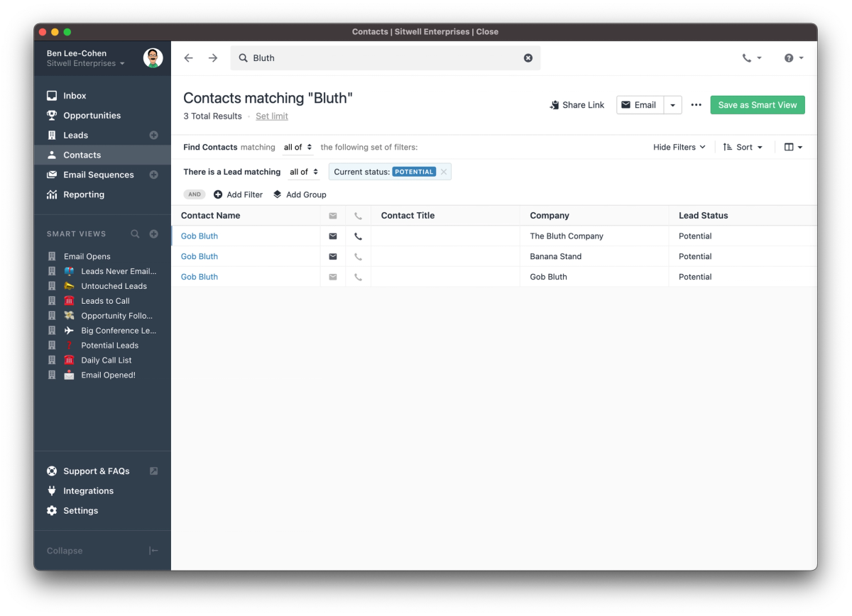
Task: Click the phone column header icon
Action: pyautogui.click(x=358, y=216)
